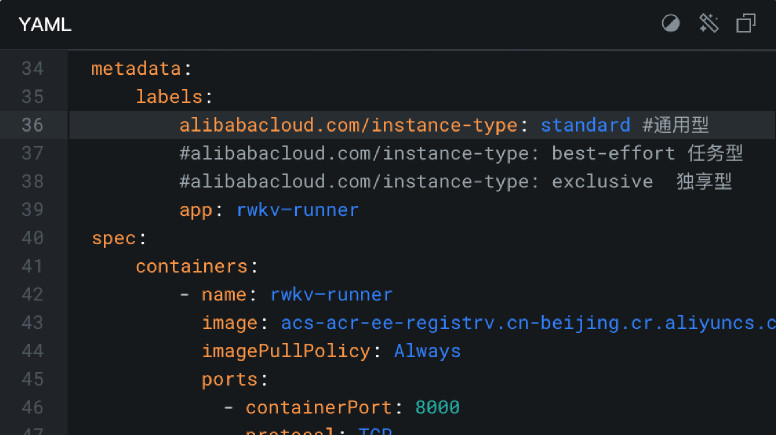This screenshot has width=776, height=435.
Task: Click the commented exclusive instance-type line
Action: coord(455,181)
